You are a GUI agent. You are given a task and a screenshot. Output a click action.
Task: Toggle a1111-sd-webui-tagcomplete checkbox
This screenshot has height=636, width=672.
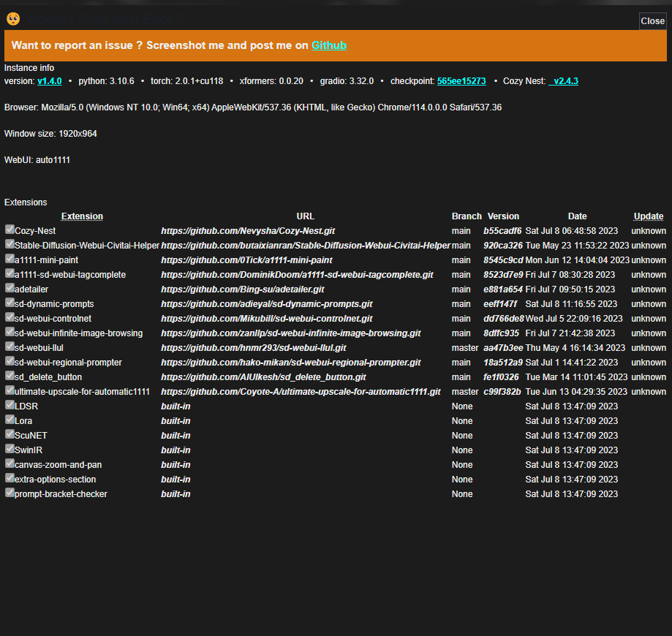[x=10, y=273]
